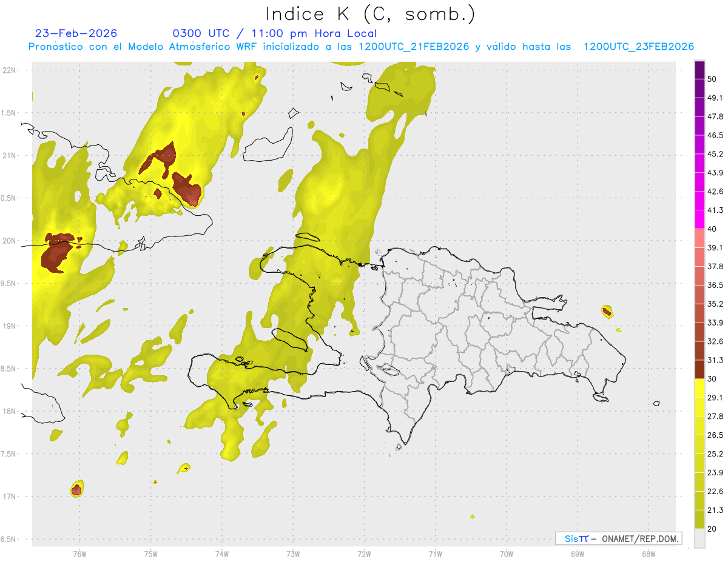Click the '76W' longitude label
The image size is (728, 562).
point(79,554)
